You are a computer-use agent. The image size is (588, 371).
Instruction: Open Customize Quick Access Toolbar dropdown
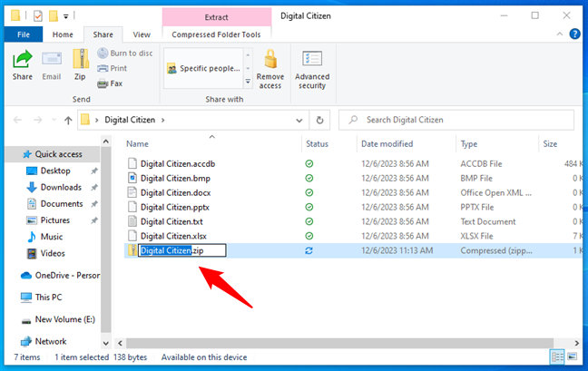(65, 16)
